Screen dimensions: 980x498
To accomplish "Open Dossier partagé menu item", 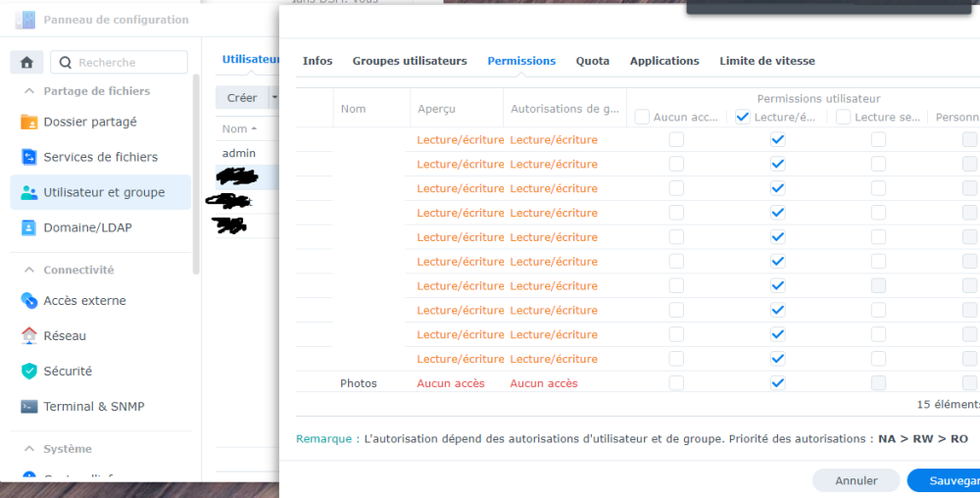I will 100,122.
